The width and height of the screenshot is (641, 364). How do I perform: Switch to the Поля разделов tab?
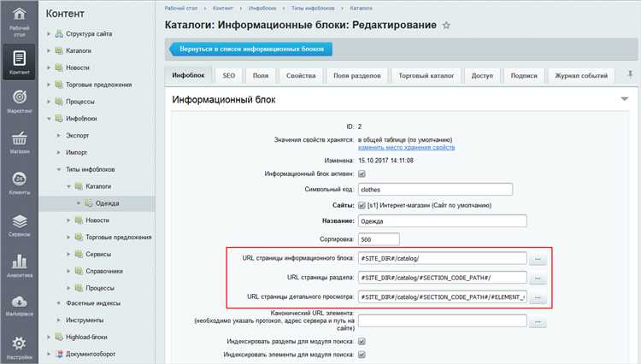point(357,75)
